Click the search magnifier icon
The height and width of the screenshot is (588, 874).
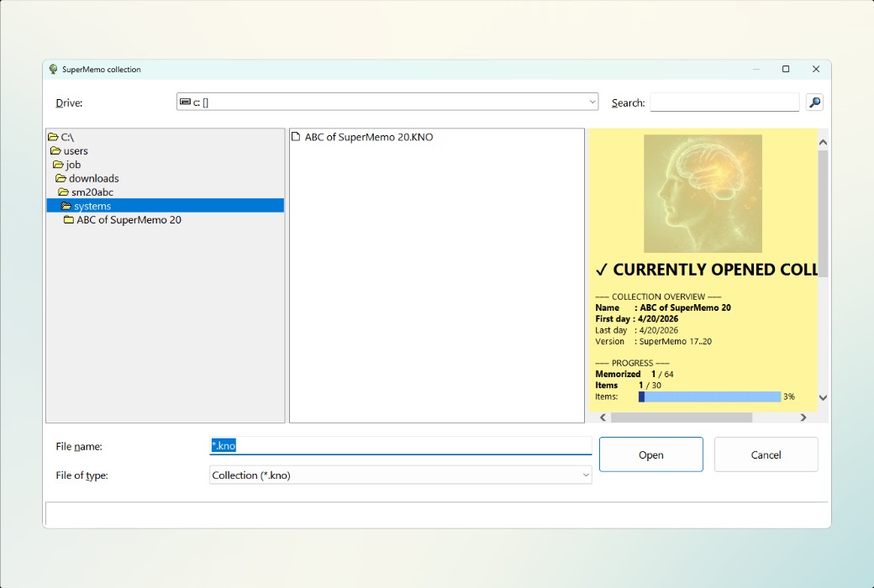pyautogui.click(x=813, y=102)
